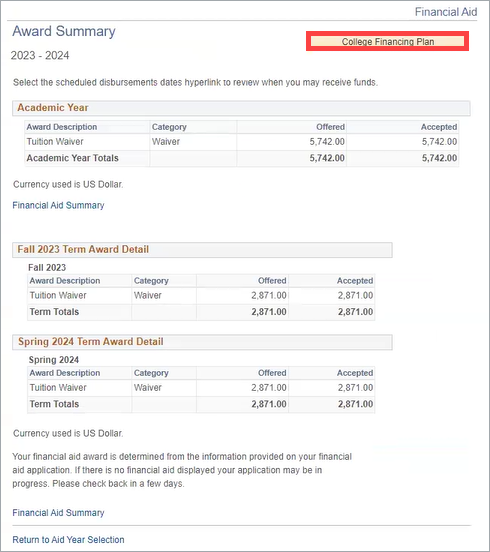This screenshot has height=552, width=490.
Task: Select the 2023 - 2024 aid year text
Action: point(40,56)
